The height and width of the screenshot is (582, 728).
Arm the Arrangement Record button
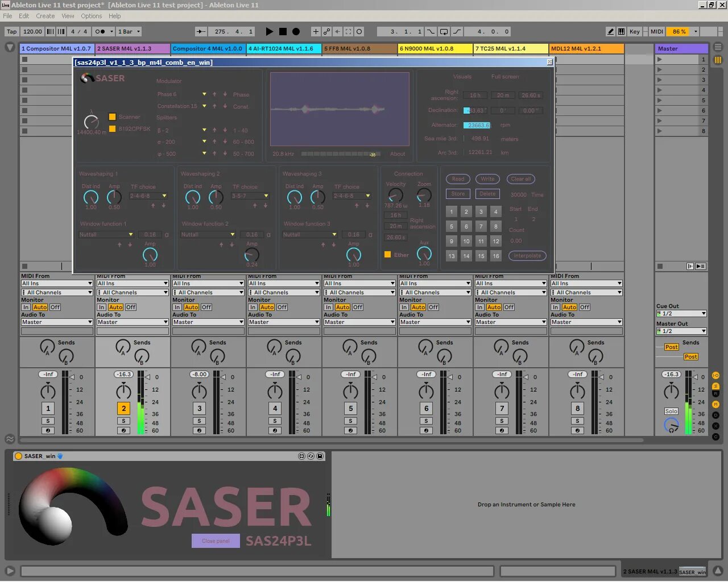click(x=296, y=32)
